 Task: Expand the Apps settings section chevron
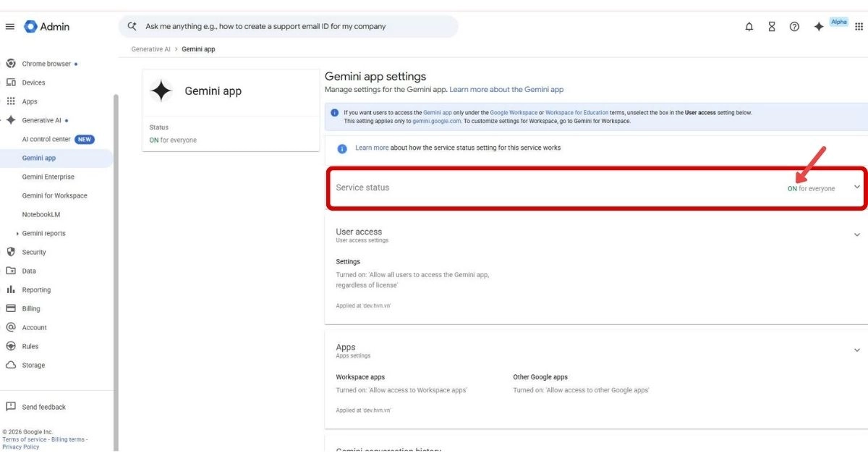click(x=857, y=350)
